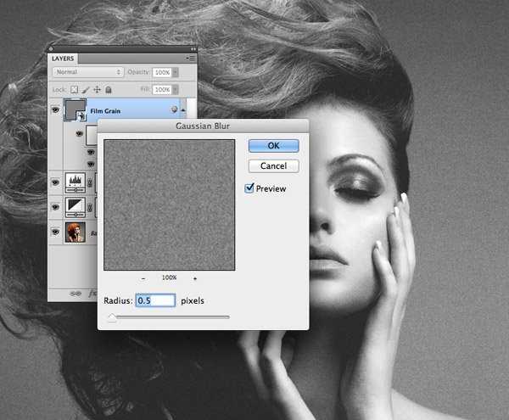Open the Normal blend mode dropdown
This screenshot has height=420, width=509.
[x=88, y=72]
